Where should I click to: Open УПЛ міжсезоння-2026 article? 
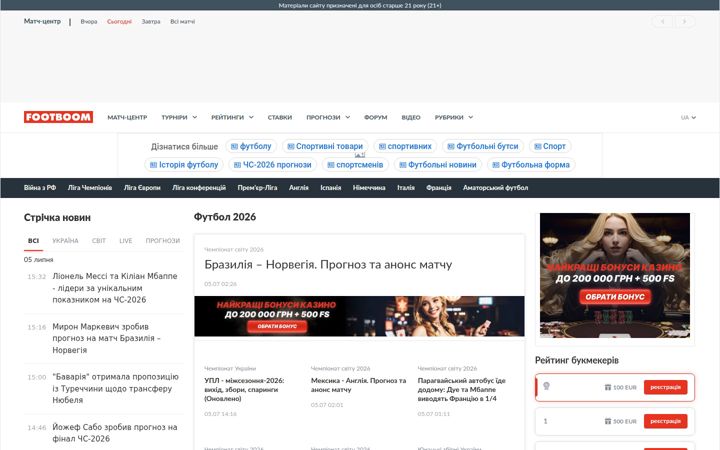244,389
